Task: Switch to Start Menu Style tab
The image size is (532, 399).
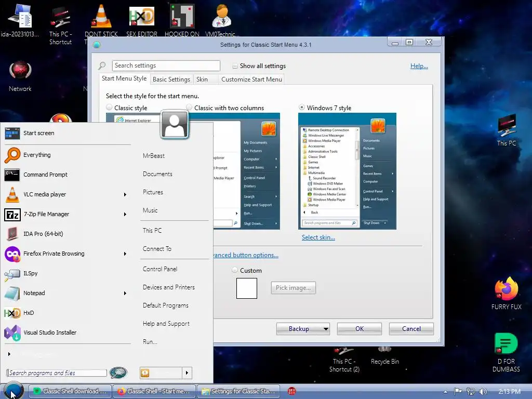Action: (x=124, y=78)
